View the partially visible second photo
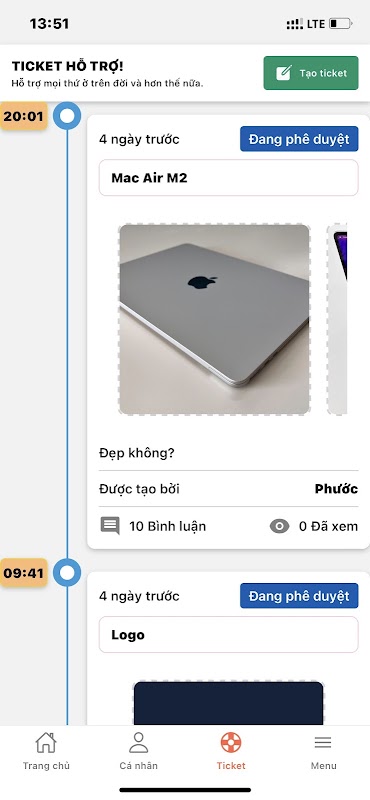 pyautogui.click(x=337, y=319)
